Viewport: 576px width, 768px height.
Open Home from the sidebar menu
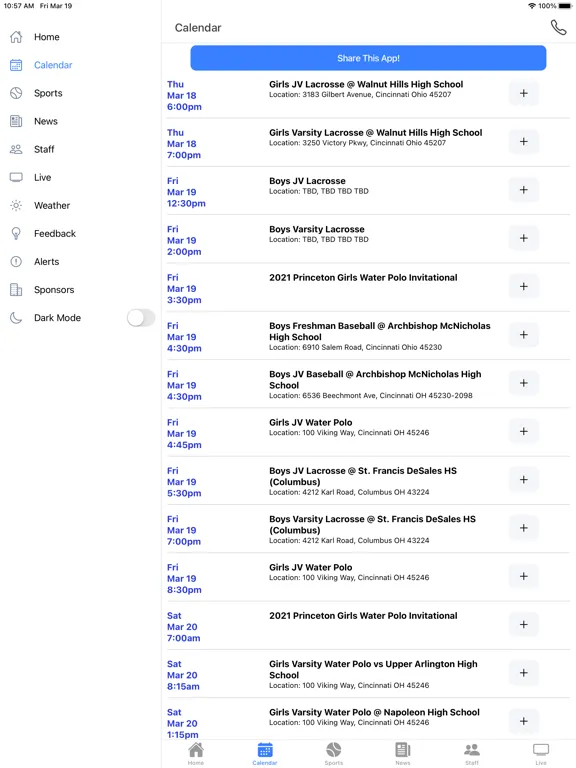47,37
